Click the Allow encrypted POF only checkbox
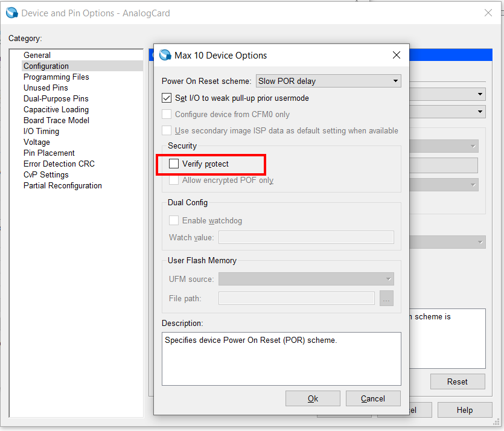The height and width of the screenshot is (431, 504). pos(174,179)
